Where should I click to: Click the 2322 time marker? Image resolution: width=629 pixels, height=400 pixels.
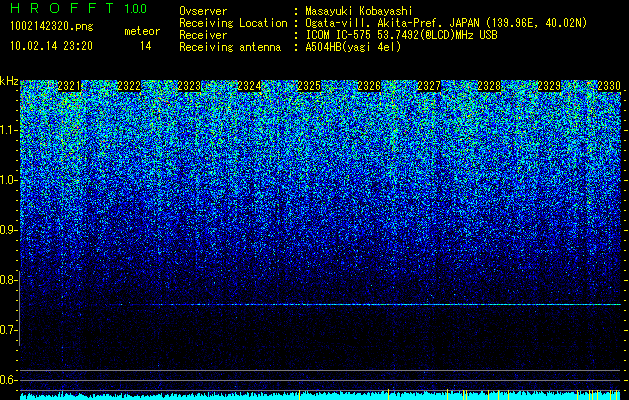click(129, 86)
